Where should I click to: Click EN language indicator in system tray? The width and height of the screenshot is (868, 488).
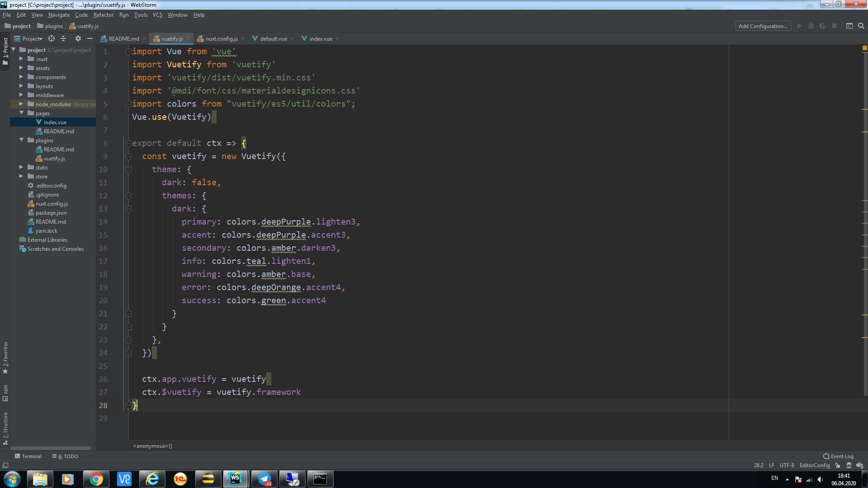(x=774, y=478)
